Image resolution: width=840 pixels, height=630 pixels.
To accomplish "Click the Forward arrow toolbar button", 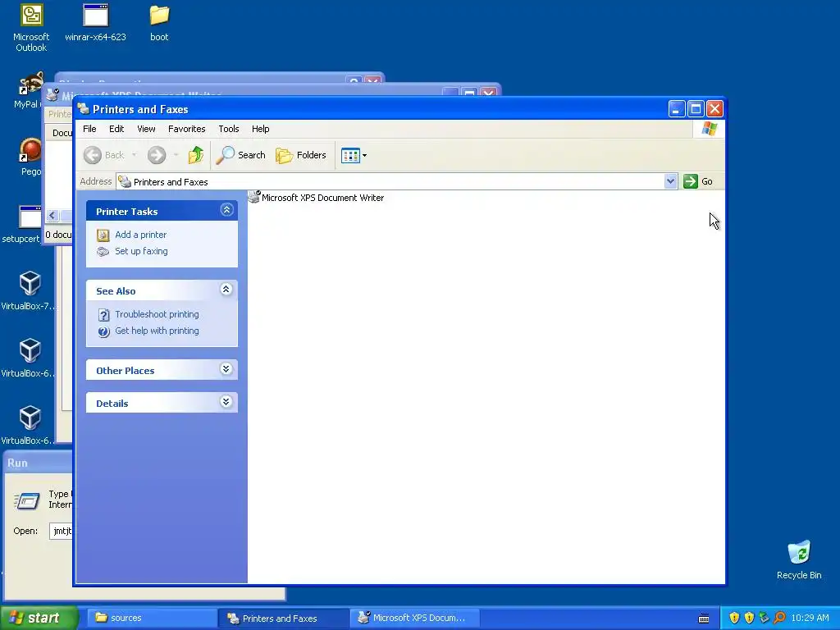I will click(x=157, y=155).
